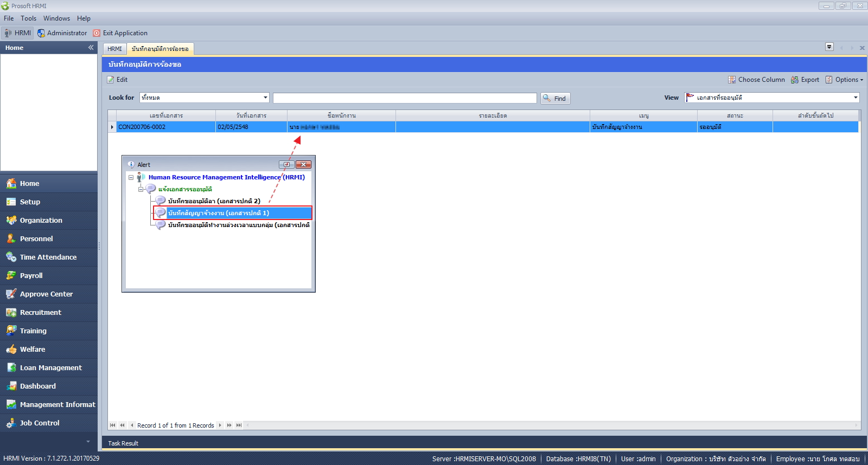Open the Dashboard module icon
This screenshot has height=465, width=868.
[x=11, y=386]
